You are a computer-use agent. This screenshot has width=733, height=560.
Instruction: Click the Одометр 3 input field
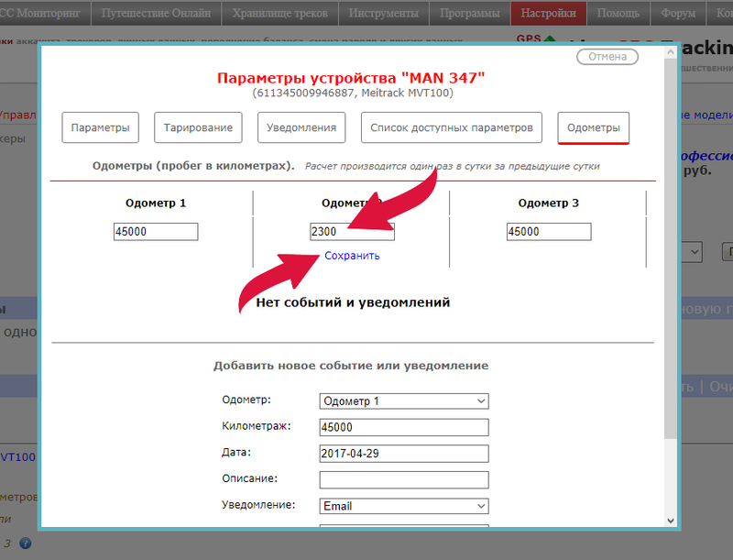(x=548, y=232)
